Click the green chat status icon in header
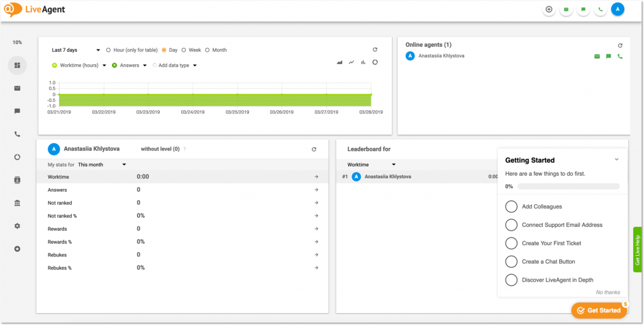 coord(583,9)
